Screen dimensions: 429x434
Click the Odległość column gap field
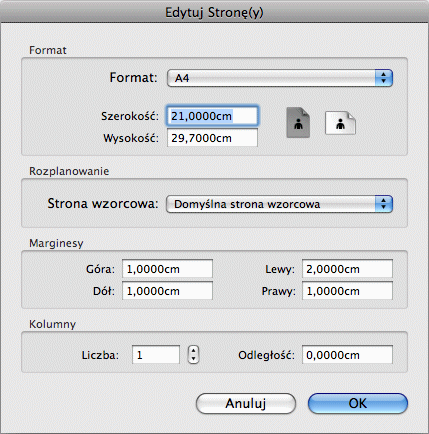347,355
